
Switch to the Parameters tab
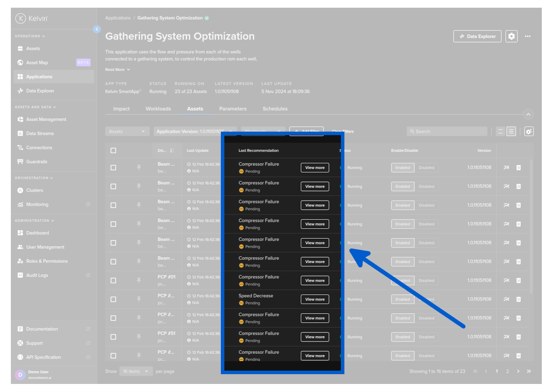233,109
